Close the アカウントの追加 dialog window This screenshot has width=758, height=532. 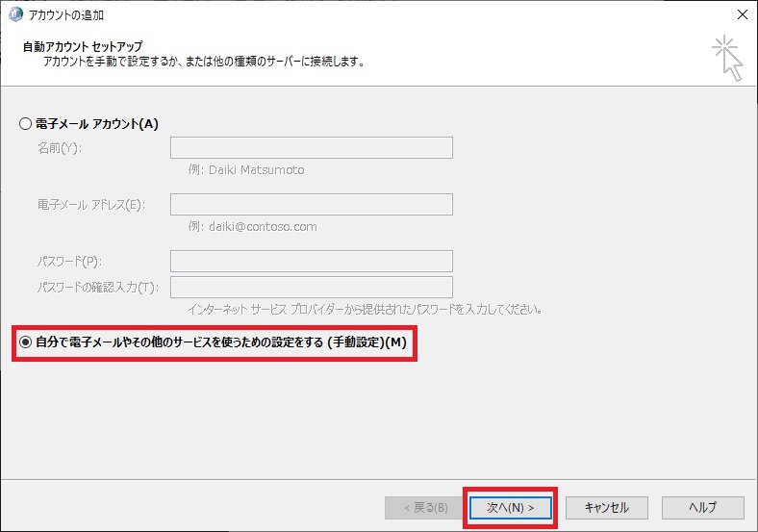[743, 15]
